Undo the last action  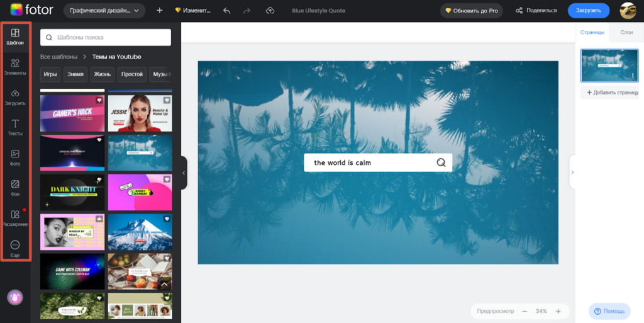[x=226, y=11]
